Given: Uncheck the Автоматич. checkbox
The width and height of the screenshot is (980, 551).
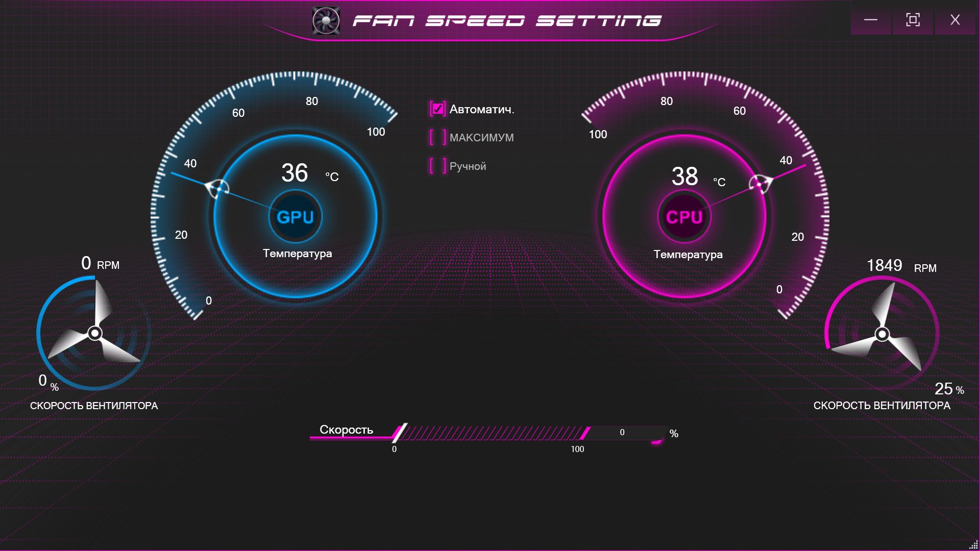Looking at the screenshot, I should pos(437,109).
